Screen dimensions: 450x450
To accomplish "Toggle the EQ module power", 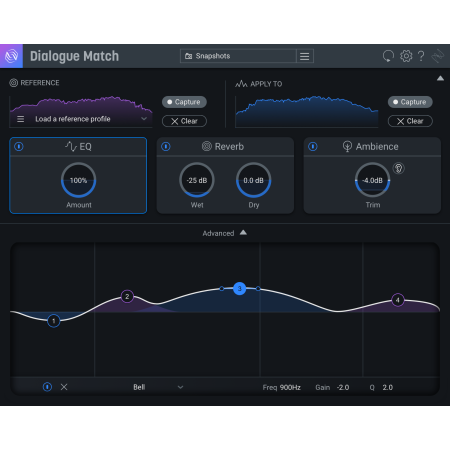I will (19, 146).
